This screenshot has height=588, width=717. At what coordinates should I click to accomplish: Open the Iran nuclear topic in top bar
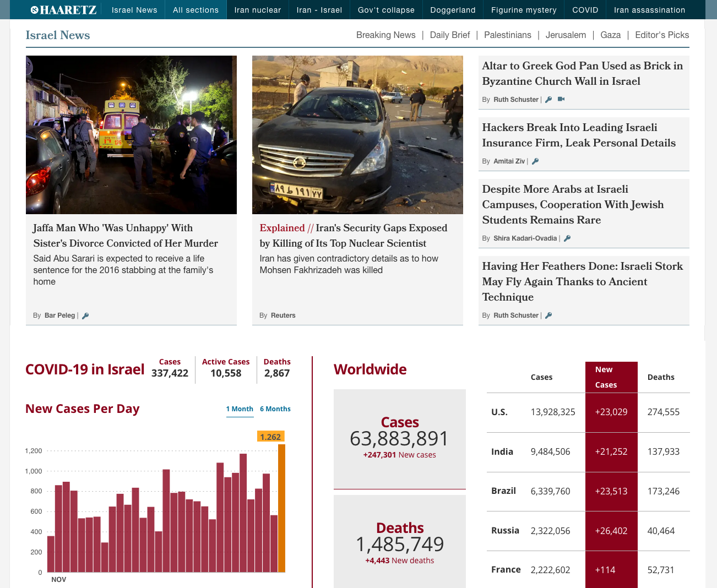click(x=257, y=10)
